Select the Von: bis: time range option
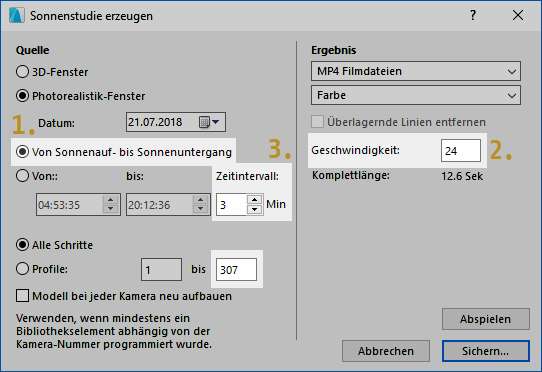The image size is (542, 372). pyautogui.click(x=22, y=176)
